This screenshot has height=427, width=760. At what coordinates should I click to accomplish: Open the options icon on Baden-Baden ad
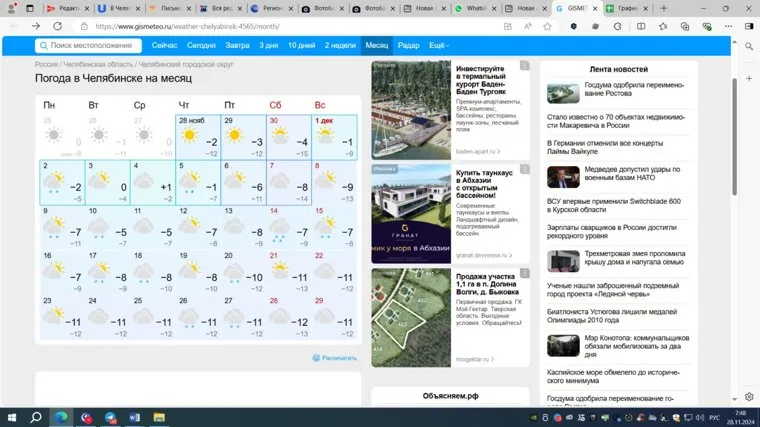524,66
